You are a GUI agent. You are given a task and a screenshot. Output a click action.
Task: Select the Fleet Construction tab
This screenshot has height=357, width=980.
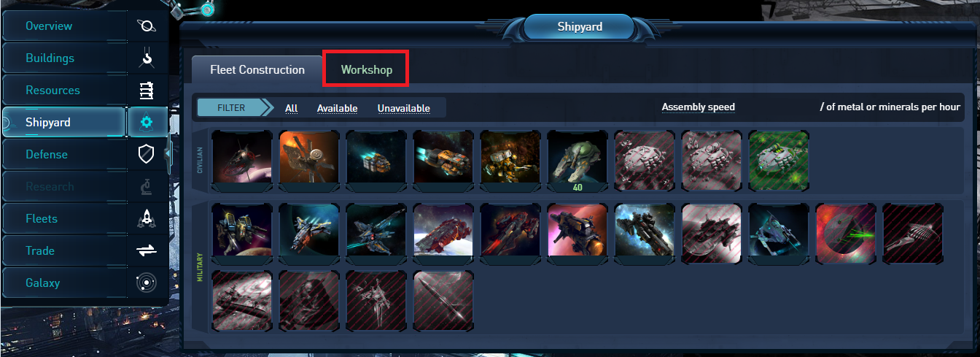point(257,70)
